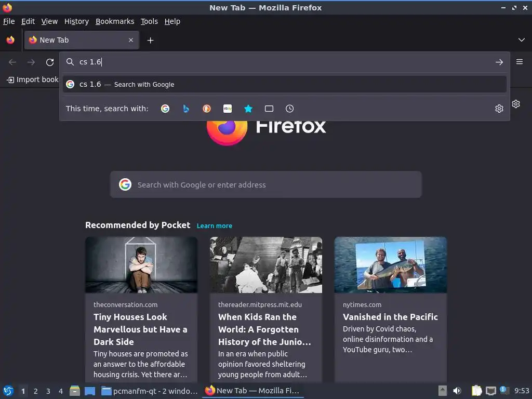Click the taskbar clock 9:53

tap(522, 391)
